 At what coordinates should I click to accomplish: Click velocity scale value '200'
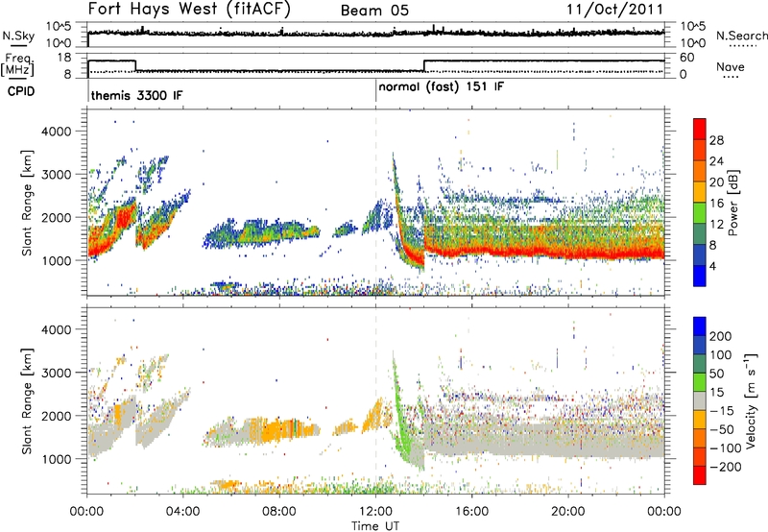(x=721, y=336)
